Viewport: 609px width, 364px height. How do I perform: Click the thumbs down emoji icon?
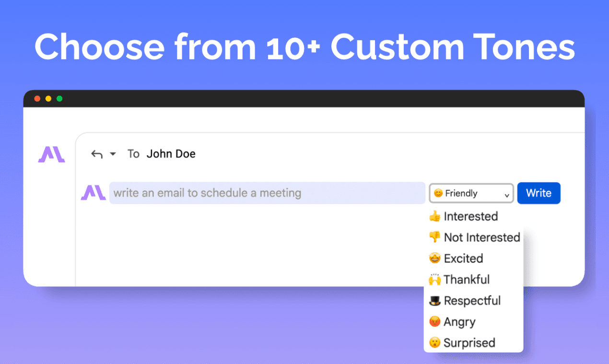point(434,238)
